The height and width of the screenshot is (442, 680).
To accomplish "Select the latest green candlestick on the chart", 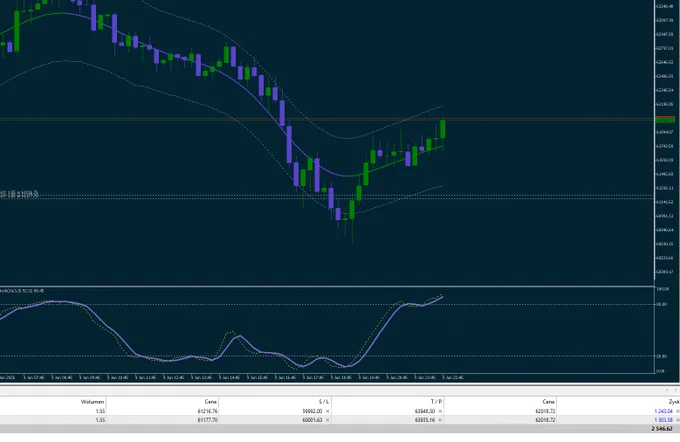I will [443, 129].
